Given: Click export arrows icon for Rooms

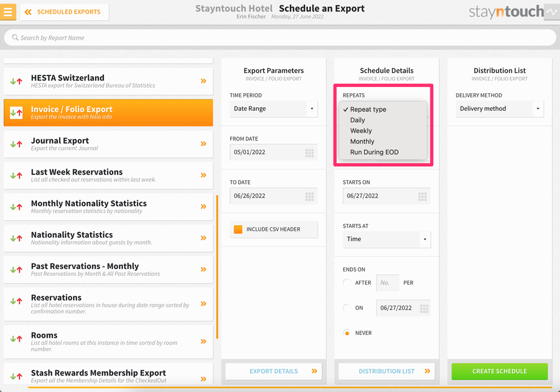Looking at the screenshot, I should click(16, 339).
